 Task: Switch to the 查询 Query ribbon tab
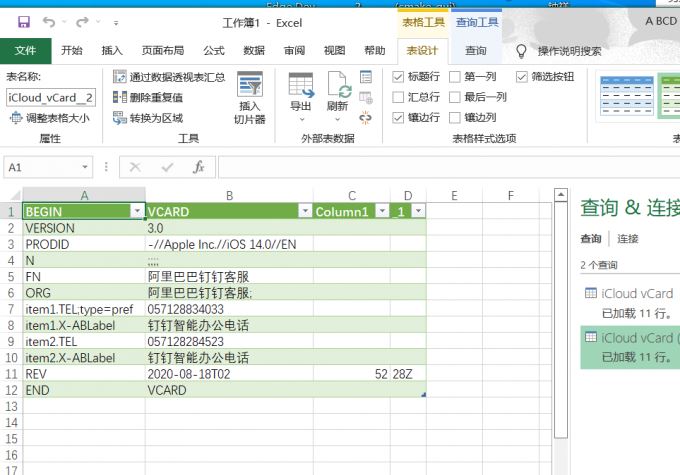point(476,50)
